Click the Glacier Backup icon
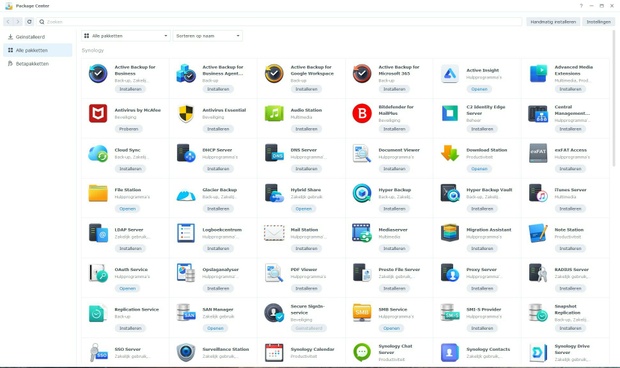Viewport: 620px width, 368px height. coord(186,195)
